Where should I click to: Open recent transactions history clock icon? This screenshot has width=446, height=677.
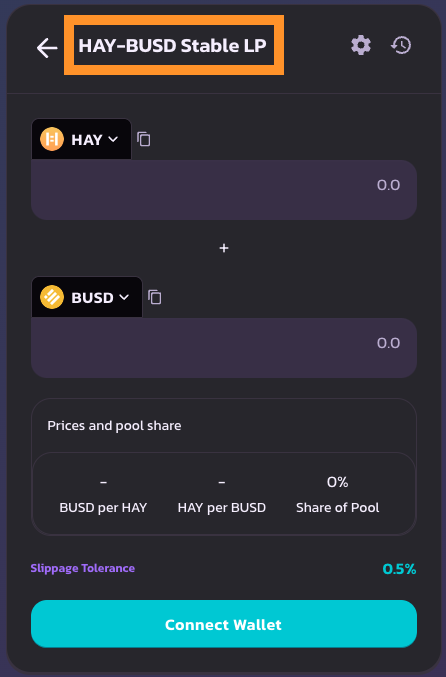401,45
